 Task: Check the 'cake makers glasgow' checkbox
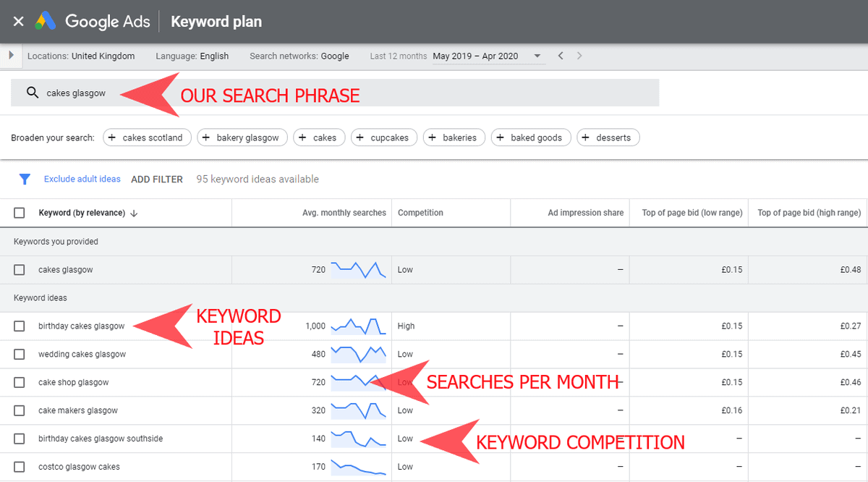[20, 410]
